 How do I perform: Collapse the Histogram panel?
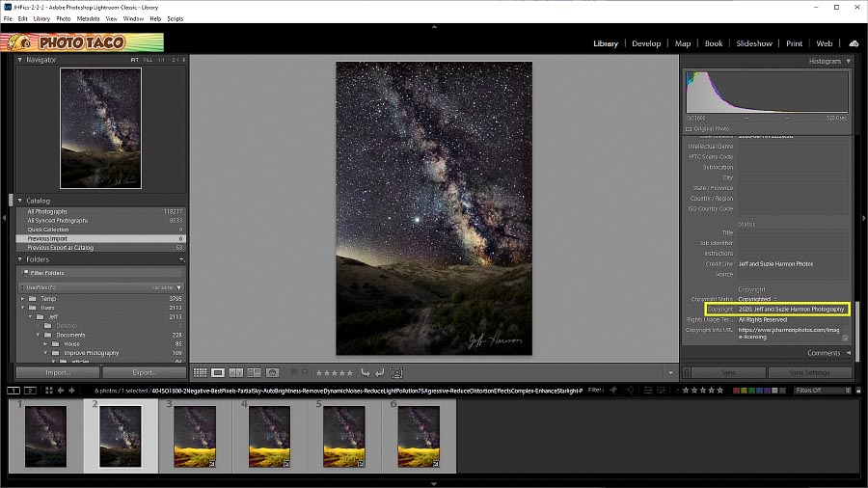[848, 61]
